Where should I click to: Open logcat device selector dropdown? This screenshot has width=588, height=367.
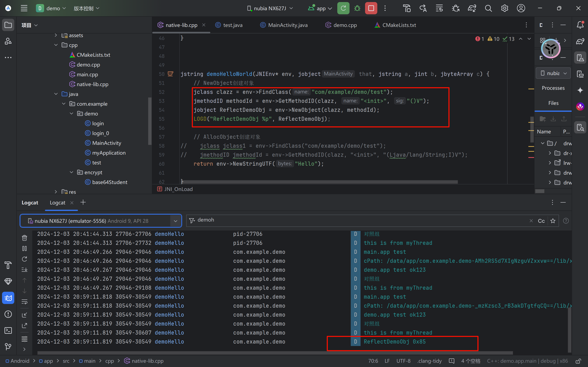point(175,221)
